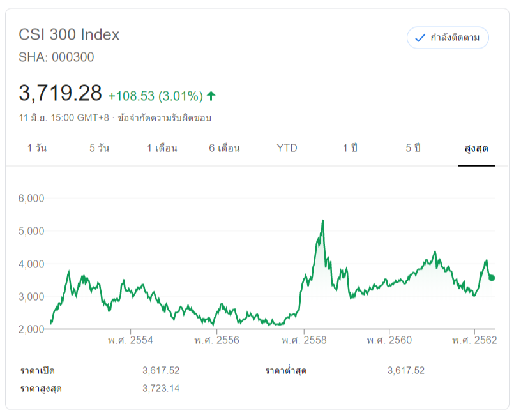This screenshot has width=514, height=420.
Task: Switch to the 6 เดือน range
Action: pos(224,148)
